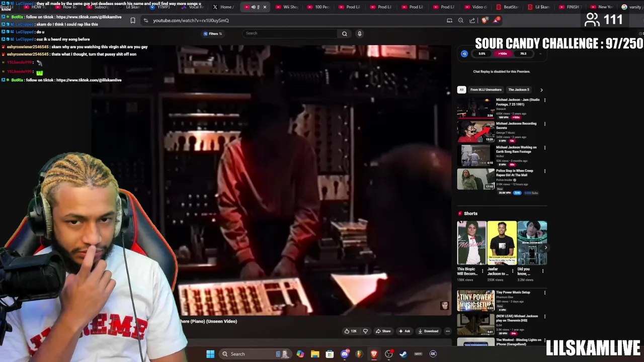The image size is (644, 362).
Task: Select the All filter chip
Action: 461,89
